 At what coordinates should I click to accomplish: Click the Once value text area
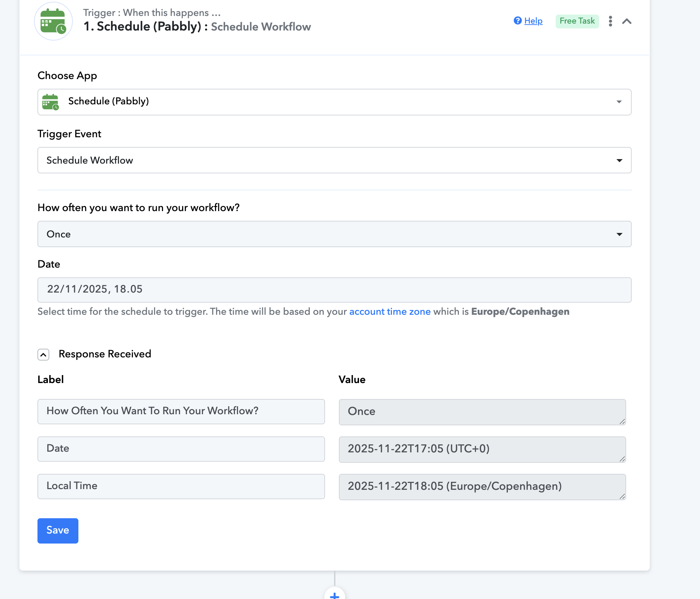click(x=482, y=411)
